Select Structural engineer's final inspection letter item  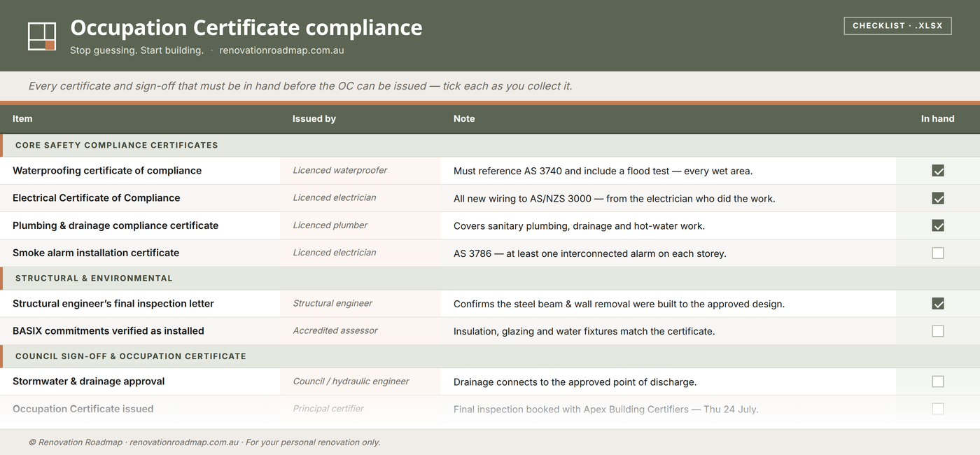coord(113,304)
